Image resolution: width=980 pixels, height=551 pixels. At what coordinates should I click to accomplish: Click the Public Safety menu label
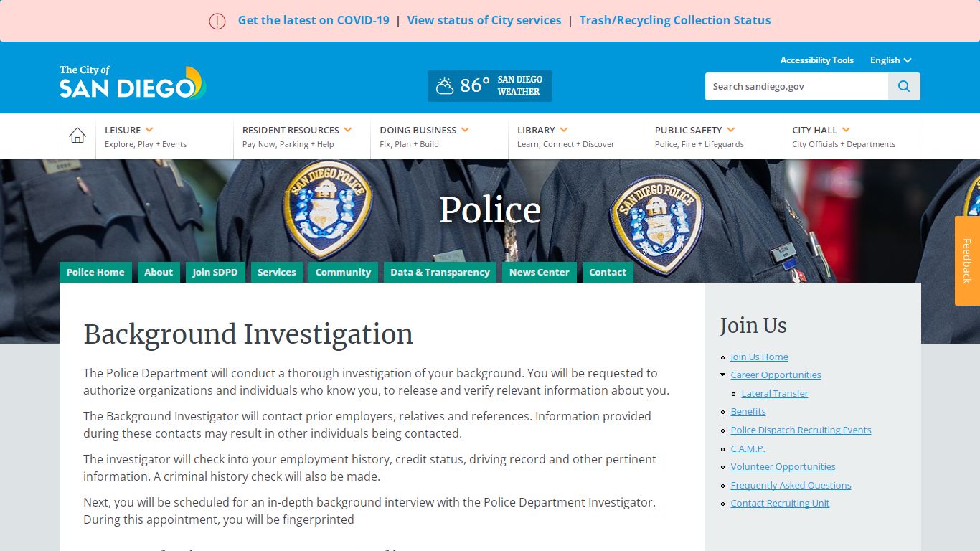(x=689, y=130)
